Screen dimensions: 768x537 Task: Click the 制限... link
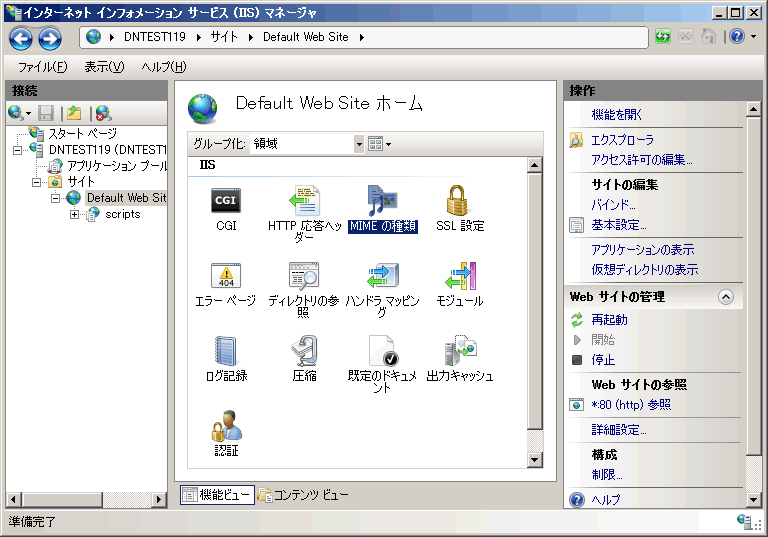pyautogui.click(x=607, y=475)
